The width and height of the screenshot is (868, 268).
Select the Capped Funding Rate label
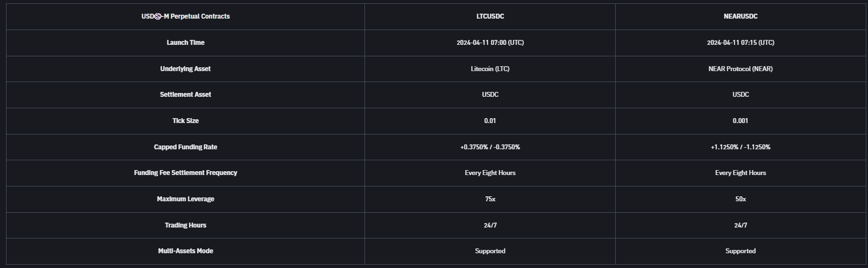tap(186, 147)
